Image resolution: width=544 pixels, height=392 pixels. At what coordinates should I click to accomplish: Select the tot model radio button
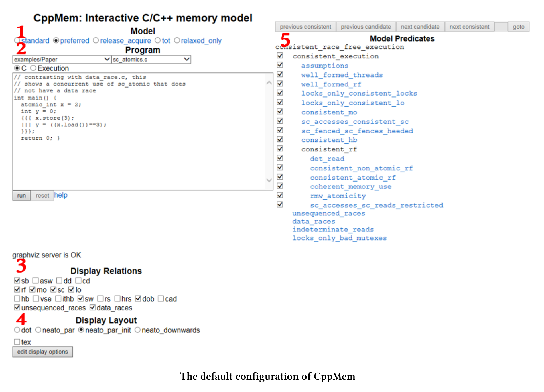click(158, 40)
